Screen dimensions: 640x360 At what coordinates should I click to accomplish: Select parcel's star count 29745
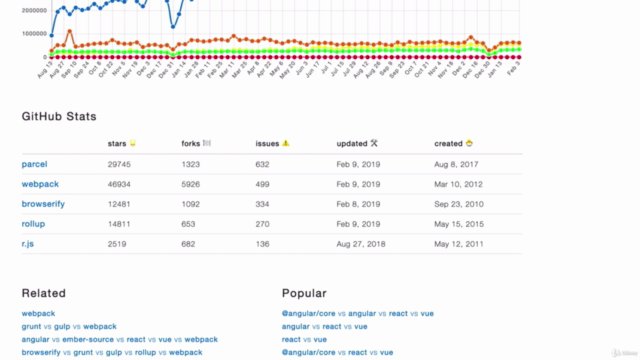click(x=119, y=164)
